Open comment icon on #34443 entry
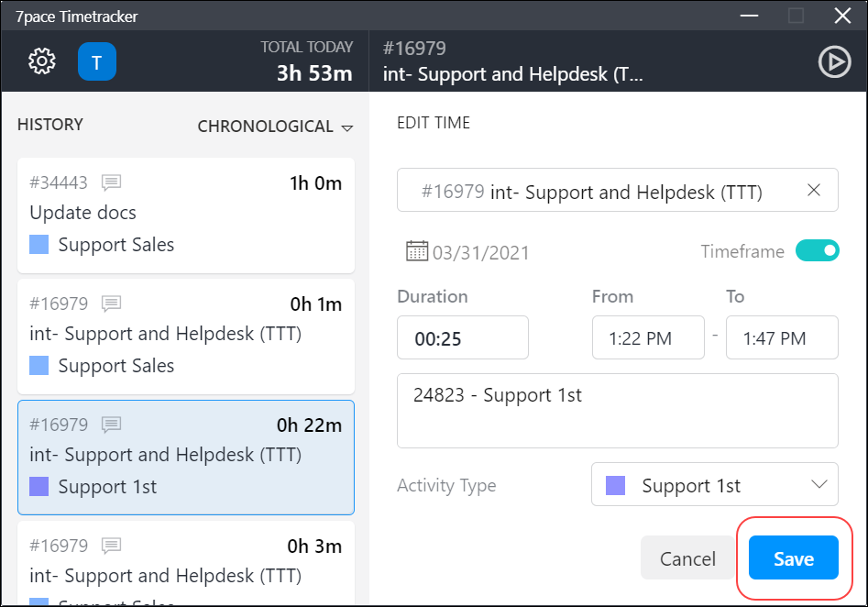Screen dimensions: 868x607 coord(111,182)
